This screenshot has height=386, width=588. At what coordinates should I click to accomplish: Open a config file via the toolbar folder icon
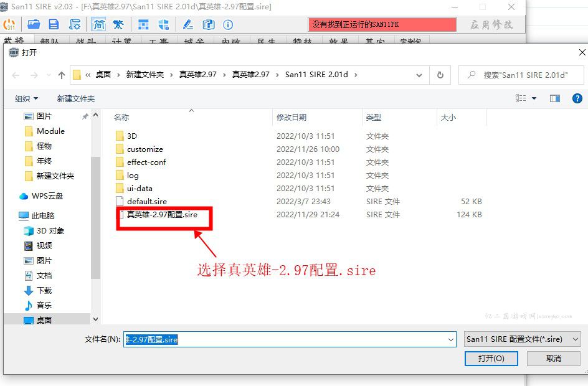[34, 25]
